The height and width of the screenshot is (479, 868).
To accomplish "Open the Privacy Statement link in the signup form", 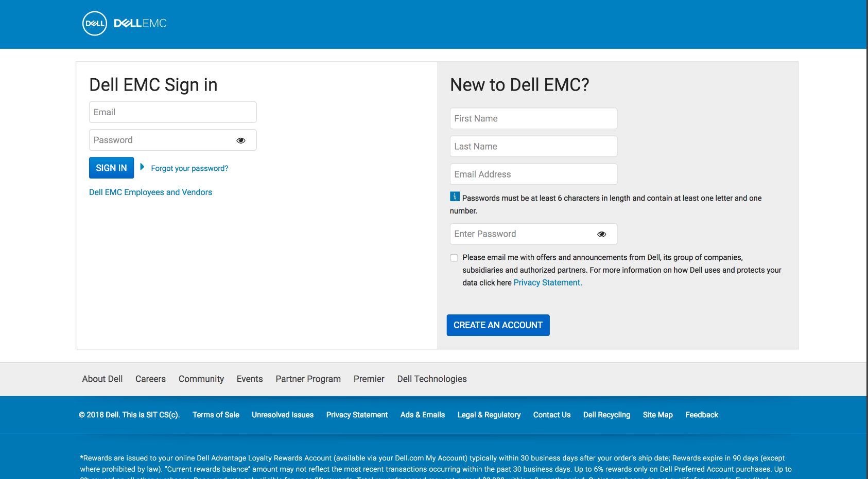I will coord(547,282).
